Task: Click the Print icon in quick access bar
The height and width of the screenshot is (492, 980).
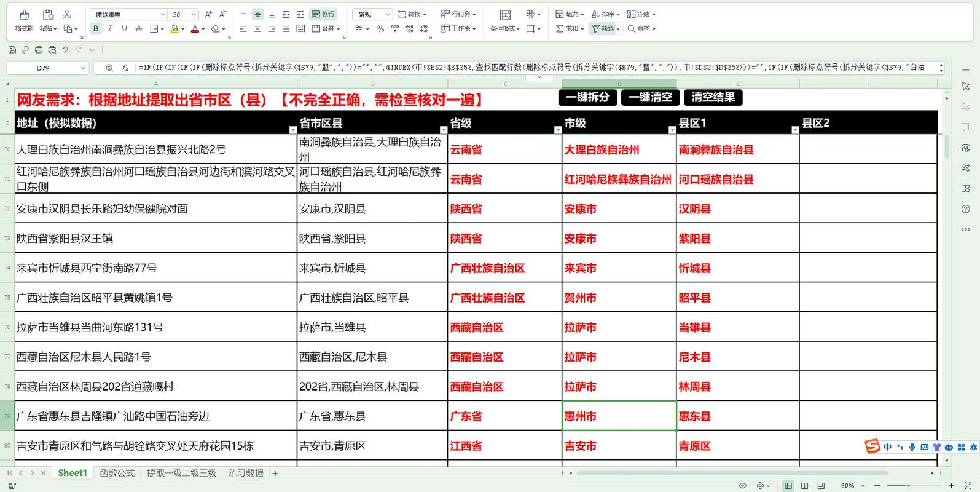Action: pyautogui.click(x=39, y=50)
